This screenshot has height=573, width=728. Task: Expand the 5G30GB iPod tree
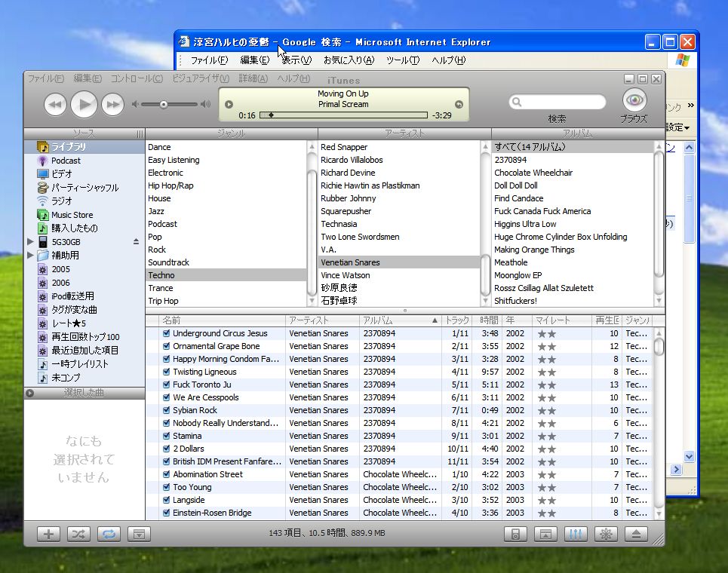(30, 242)
